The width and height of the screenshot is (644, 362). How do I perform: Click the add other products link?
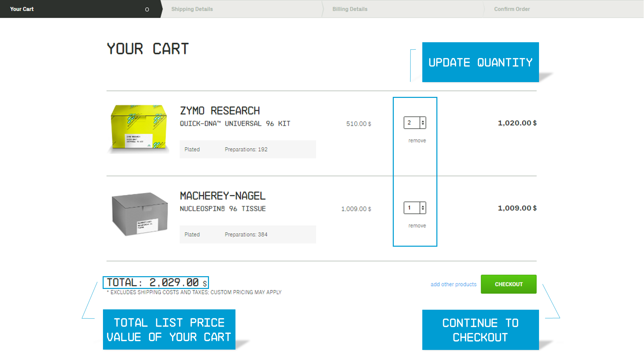[453, 284]
